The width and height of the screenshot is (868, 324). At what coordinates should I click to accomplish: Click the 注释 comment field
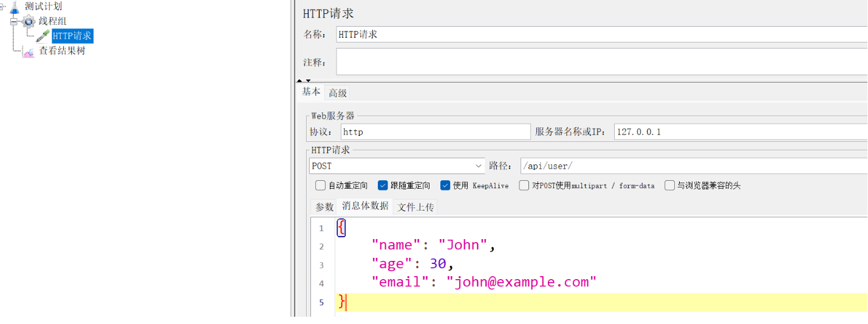click(x=601, y=62)
